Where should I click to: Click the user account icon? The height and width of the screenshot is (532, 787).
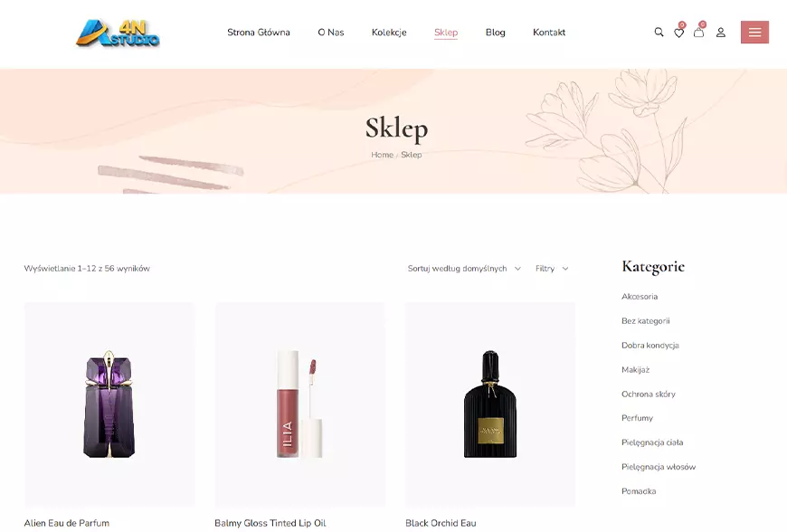pyautogui.click(x=721, y=33)
